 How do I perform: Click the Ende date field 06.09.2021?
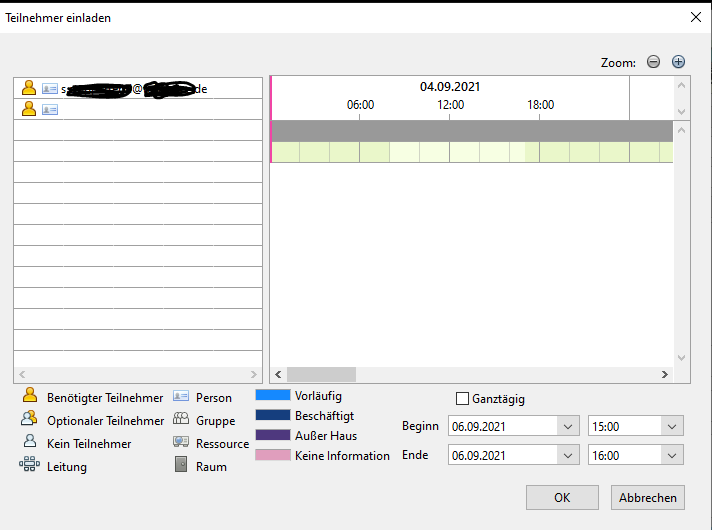(x=502, y=456)
